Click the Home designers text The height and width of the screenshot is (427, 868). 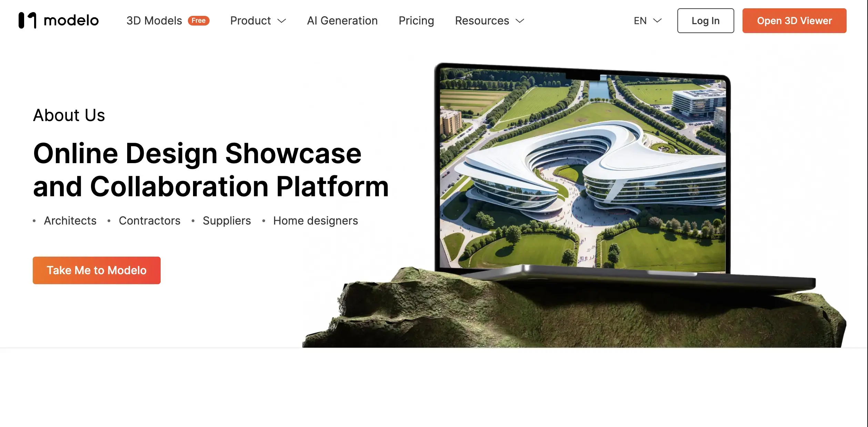click(x=315, y=221)
